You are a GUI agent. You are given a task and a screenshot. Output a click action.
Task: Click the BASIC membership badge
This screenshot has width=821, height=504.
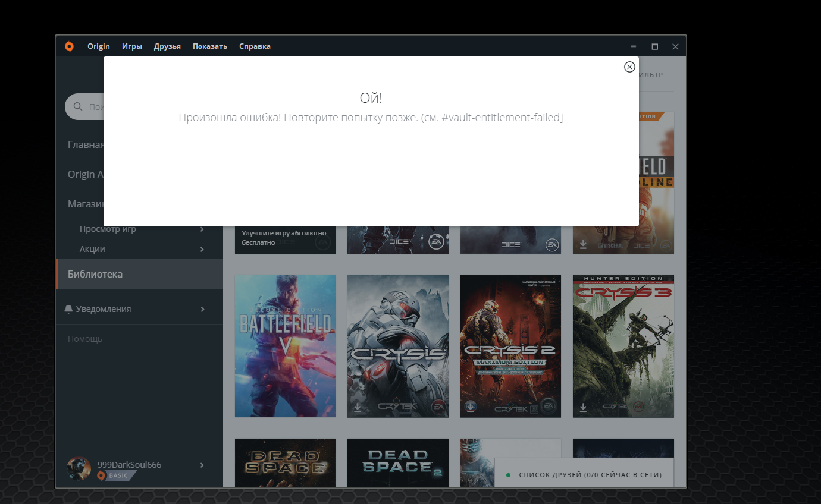(x=117, y=475)
